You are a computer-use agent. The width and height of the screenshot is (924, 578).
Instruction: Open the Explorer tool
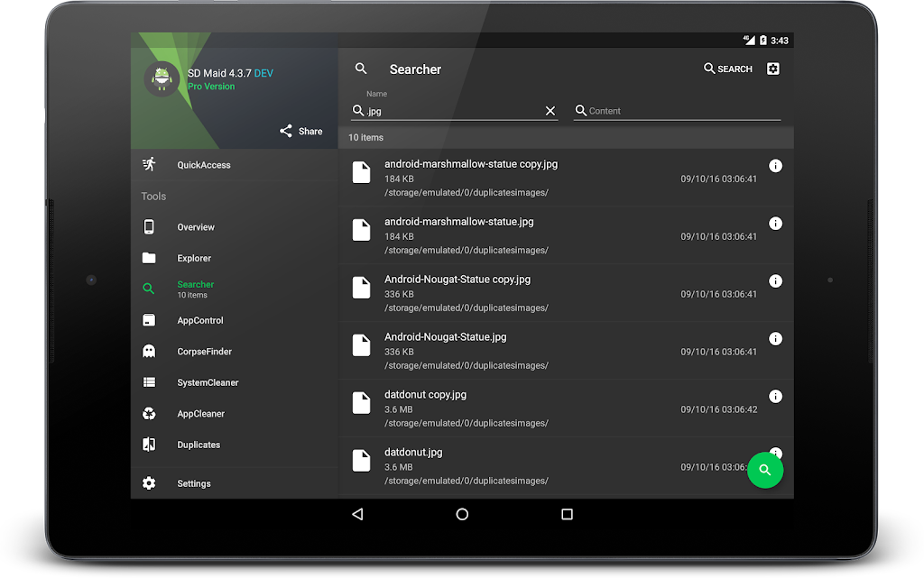coord(194,258)
